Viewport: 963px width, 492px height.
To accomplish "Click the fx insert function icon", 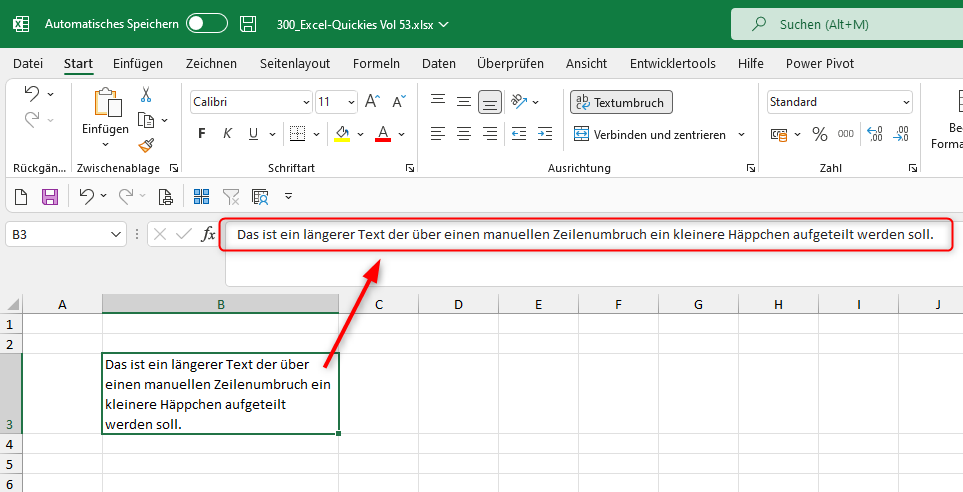I will point(209,234).
